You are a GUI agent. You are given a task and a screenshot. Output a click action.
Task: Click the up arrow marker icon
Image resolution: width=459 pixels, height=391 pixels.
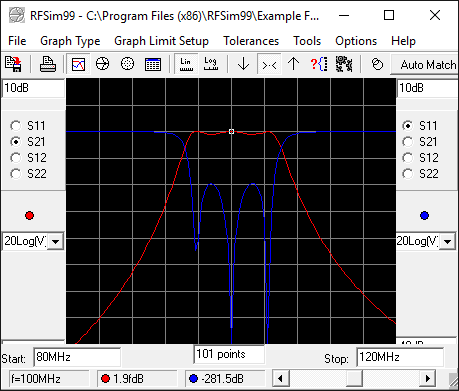pyautogui.click(x=293, y=64)
